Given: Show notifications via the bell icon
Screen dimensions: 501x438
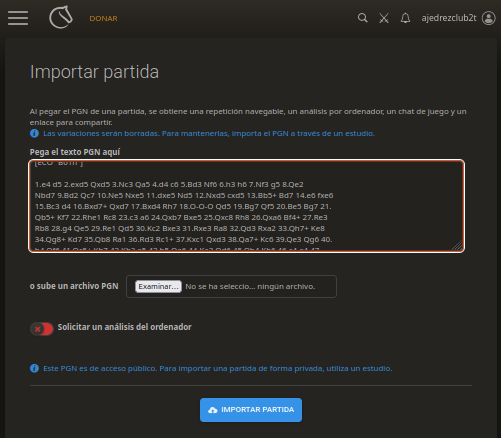Looking at the screenshot, I should (x=405, y=18).
